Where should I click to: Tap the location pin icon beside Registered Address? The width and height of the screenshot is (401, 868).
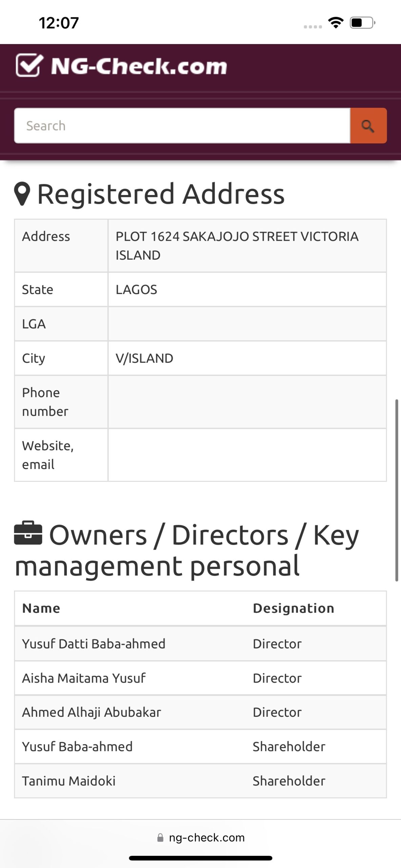(x=22, y=194)
